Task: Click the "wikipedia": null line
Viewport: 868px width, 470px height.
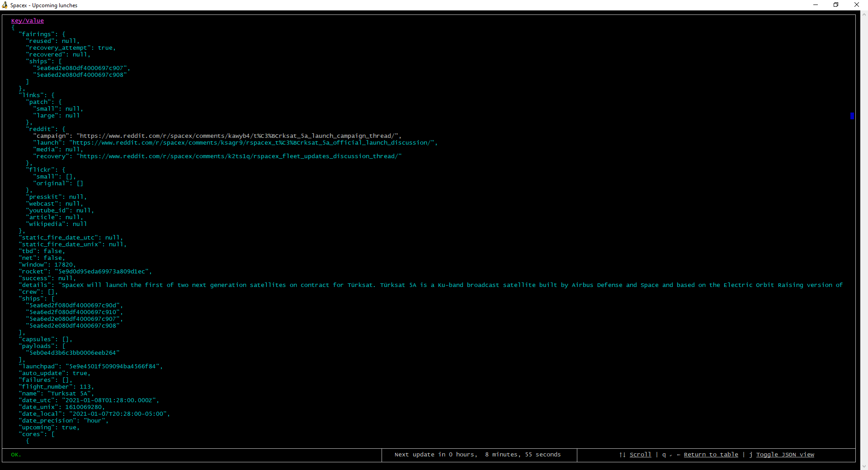Action: point(56,224)
